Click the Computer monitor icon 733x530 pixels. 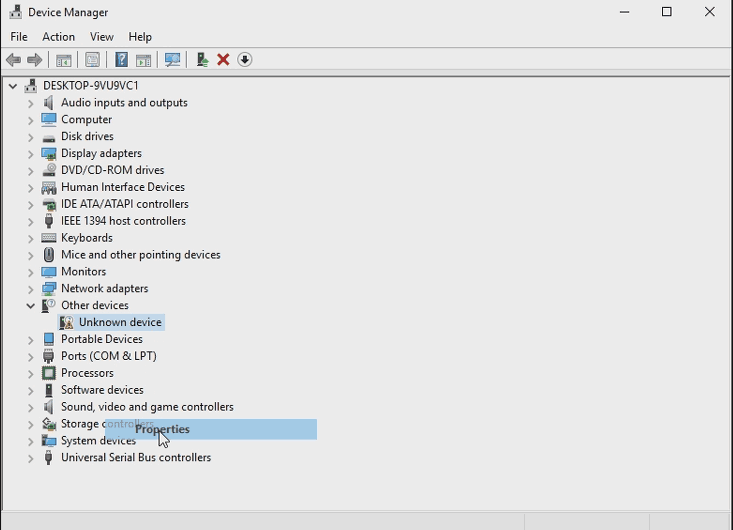[x=49, y=120]
